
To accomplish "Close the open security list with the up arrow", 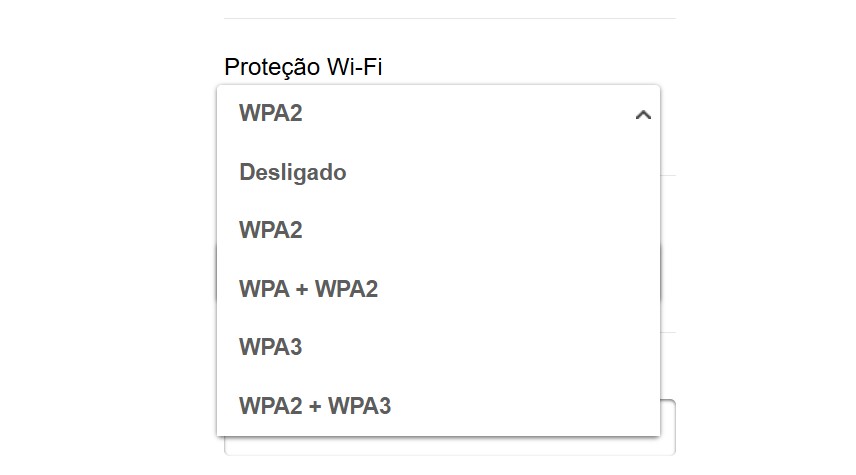I will point(643,115).
